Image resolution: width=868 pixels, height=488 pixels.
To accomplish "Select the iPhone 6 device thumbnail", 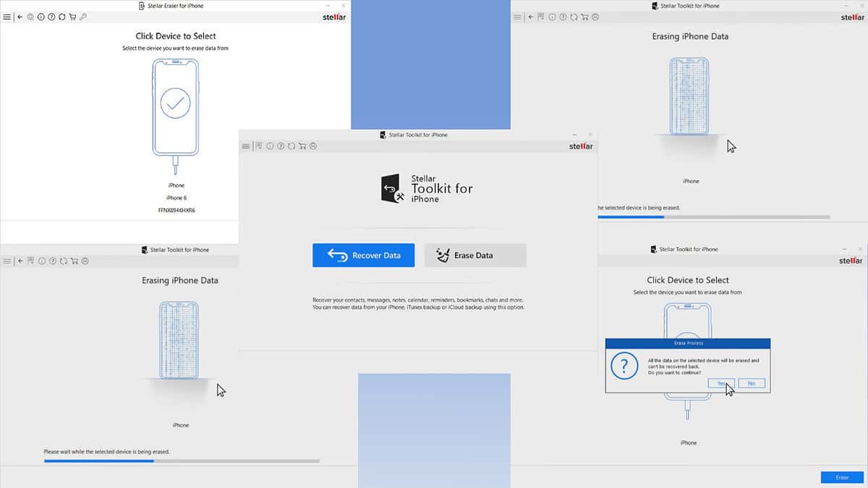I will point(175,108).
